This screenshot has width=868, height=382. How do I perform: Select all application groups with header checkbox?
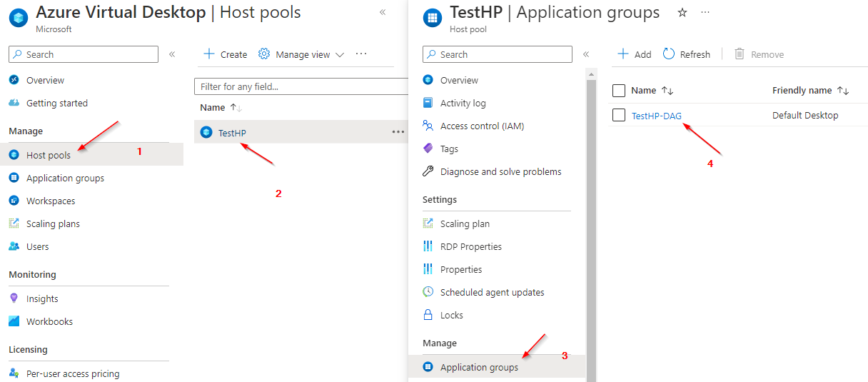[x=619, y=91]
